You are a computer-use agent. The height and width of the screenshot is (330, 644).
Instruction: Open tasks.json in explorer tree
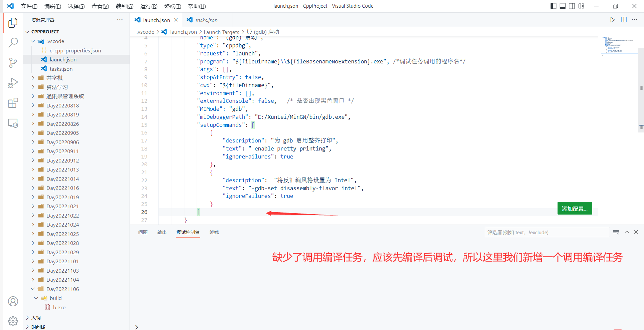[x=76, y=69]
